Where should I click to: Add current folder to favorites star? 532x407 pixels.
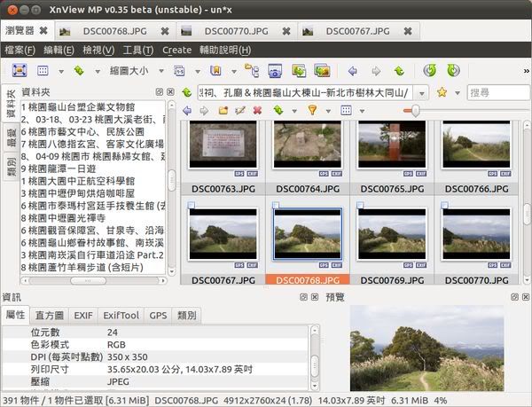[x=442, y=92]
